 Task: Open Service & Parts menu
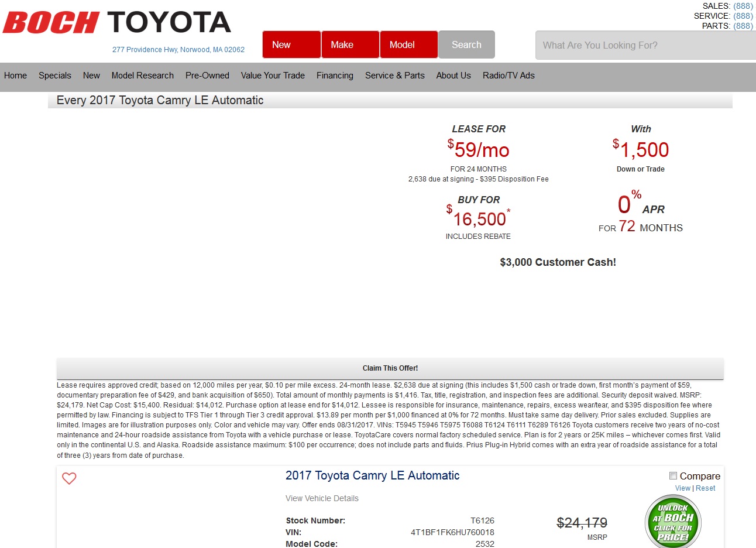[395, 76]
